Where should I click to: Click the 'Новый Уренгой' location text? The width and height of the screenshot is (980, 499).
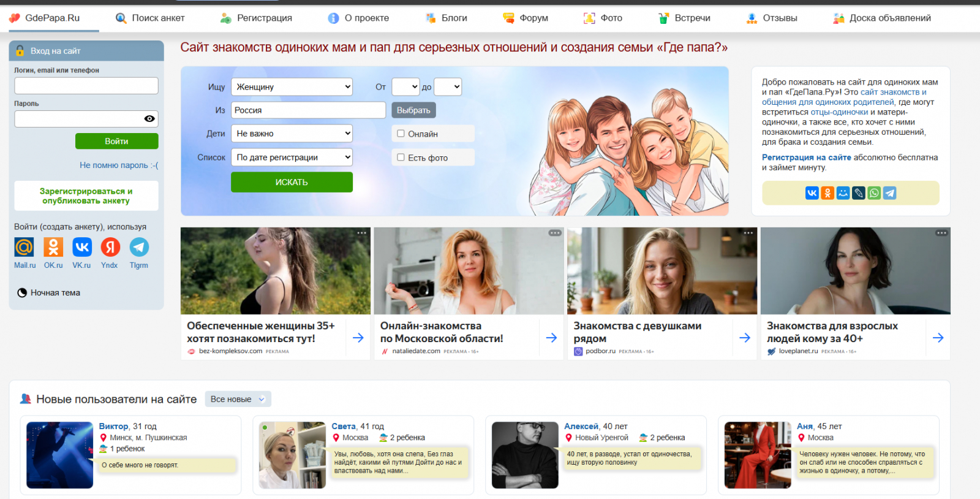pos(601,438)
